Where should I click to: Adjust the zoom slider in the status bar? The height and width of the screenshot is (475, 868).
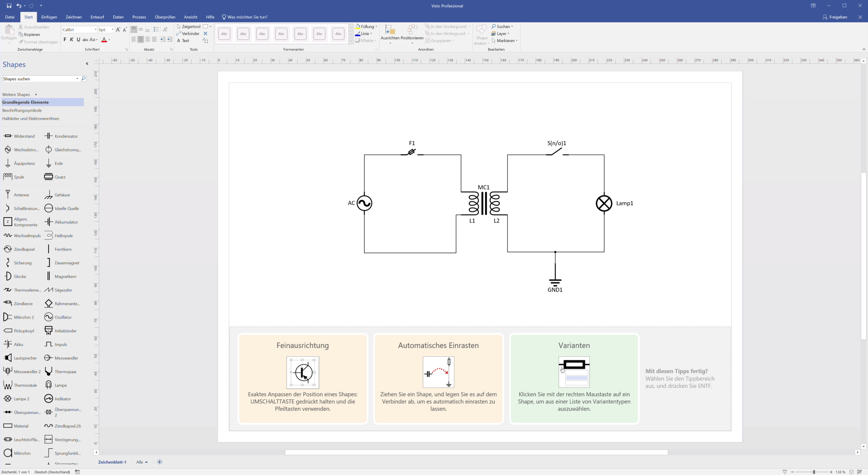point(814,472)
